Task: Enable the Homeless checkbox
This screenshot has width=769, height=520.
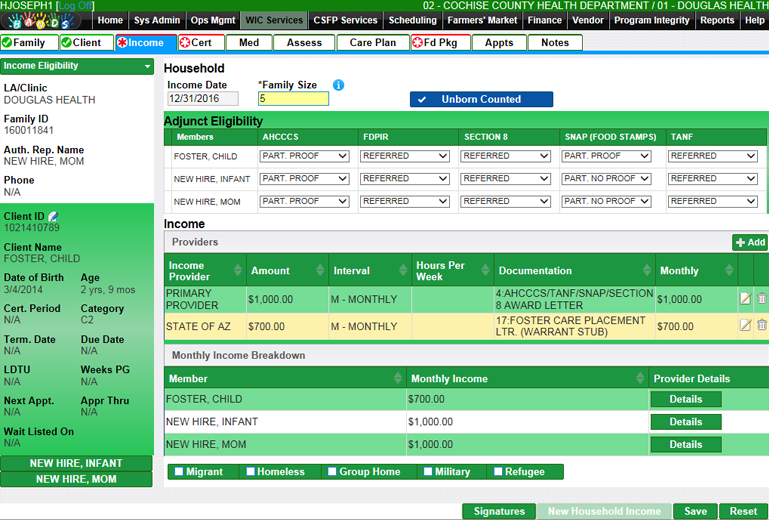Action: [x=249, y=472]
